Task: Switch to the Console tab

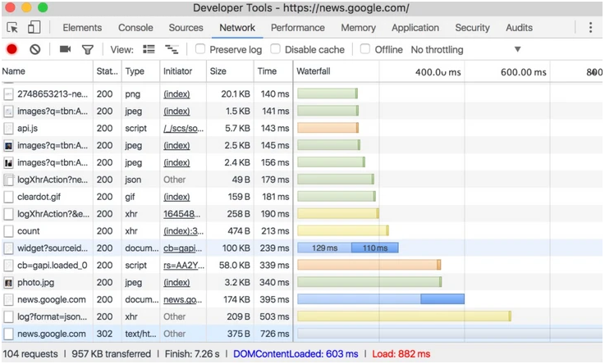Action: pos(135,28)
